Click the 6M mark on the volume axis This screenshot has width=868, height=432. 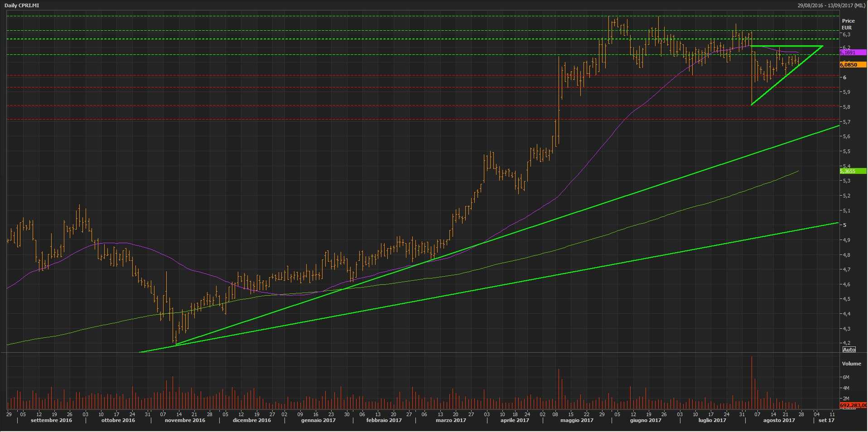[x=845, y=377]
